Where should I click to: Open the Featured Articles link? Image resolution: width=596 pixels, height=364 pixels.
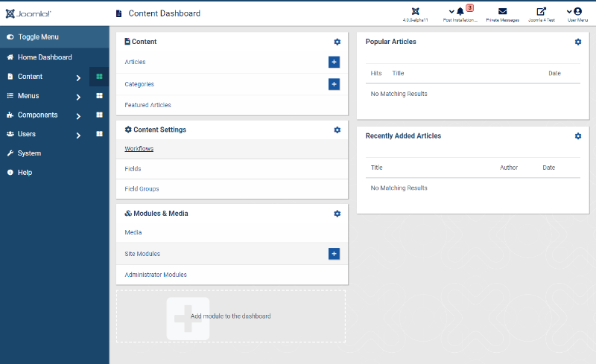point(148,105)
